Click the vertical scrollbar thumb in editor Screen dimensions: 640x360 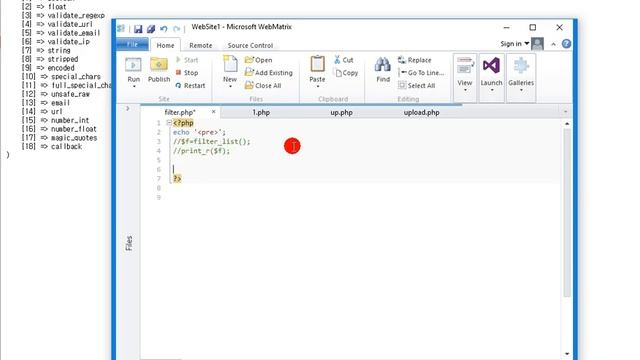pyautogui.click(x=567, y=212)
